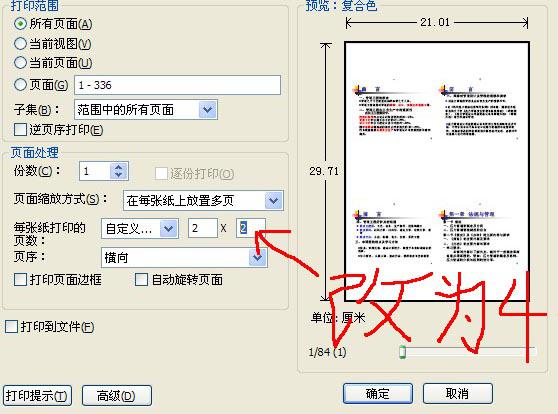Image resolution: width=558 pixels, height=414 pixels.
Task: Check the 打印页面边框 checkbox
Action: click(x=20, y=279)
